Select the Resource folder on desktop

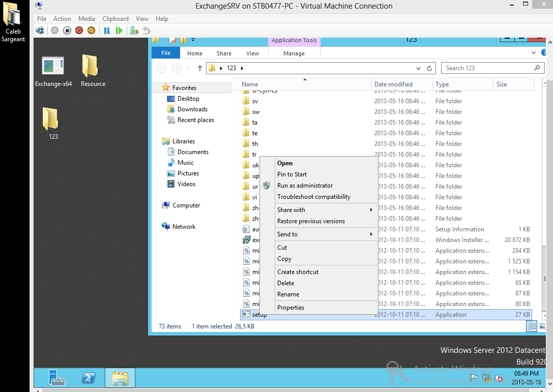93,72
